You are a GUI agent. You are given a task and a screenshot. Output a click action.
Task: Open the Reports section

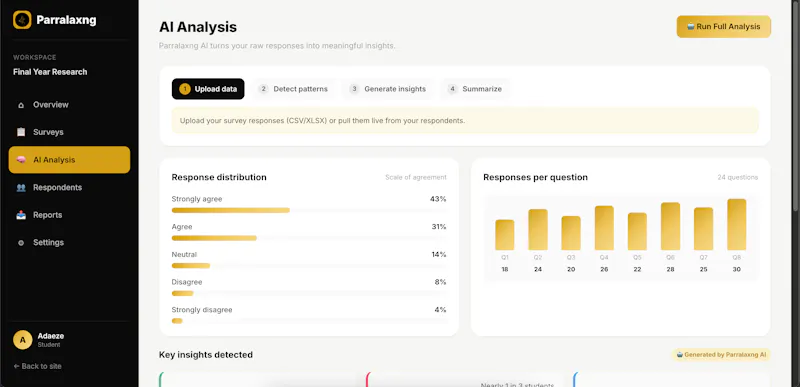[x=69, y=215]
